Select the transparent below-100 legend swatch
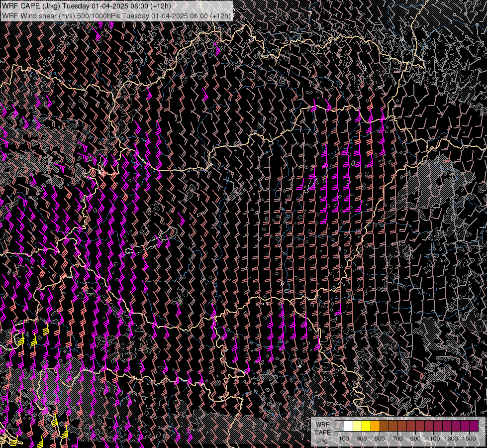Image resolution: width=487 pixels, height=448 pixels. [x=339, y=426]
